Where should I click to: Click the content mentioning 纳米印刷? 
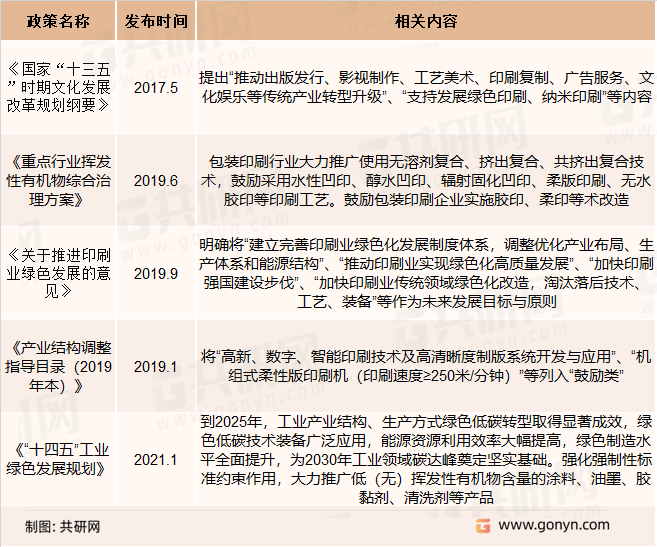coord(424,88)
